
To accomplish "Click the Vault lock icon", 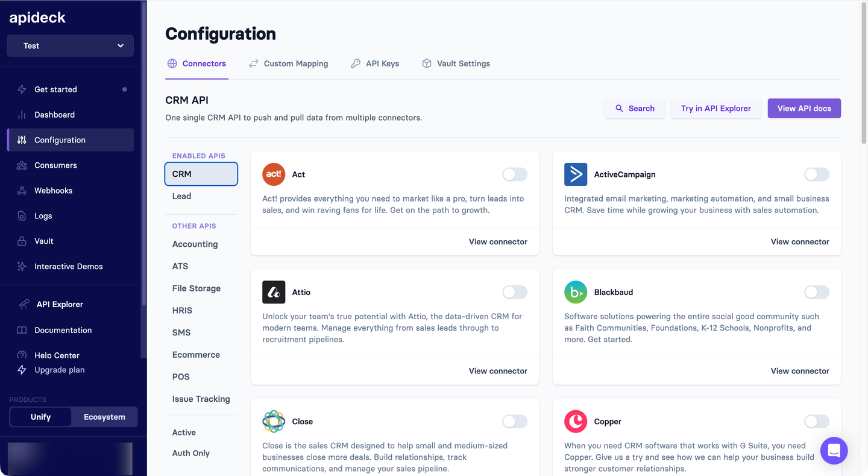I will [x=22, y=241].
